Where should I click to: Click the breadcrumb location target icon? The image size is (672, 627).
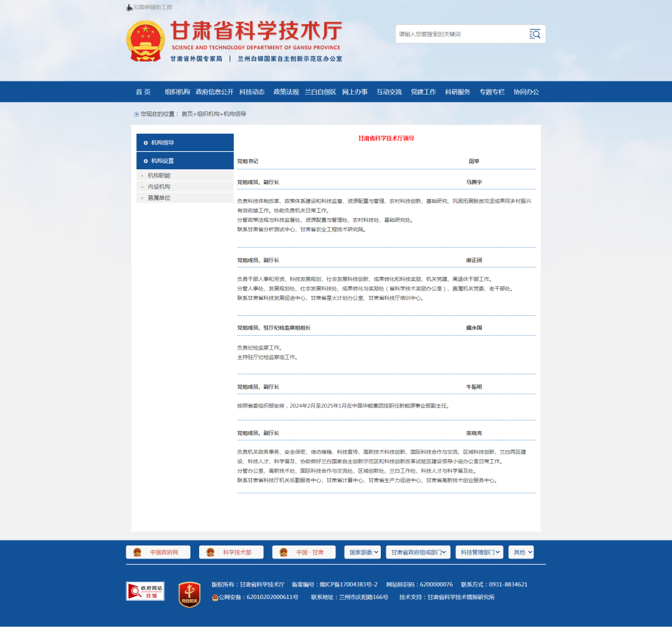pyautogui.click(x=137, y=114)
